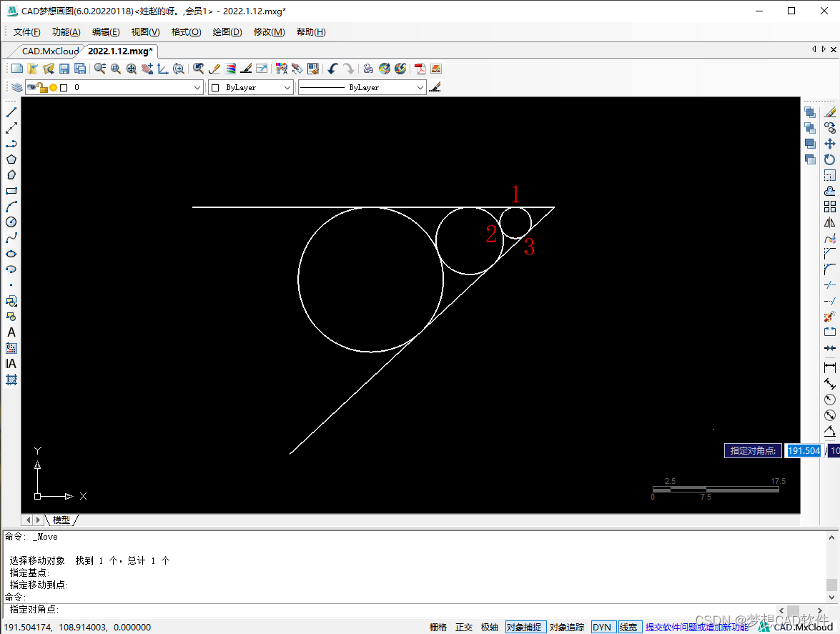
Task: Switch to the 2022.1.12.mxg* tab
Action: point(120,51)
